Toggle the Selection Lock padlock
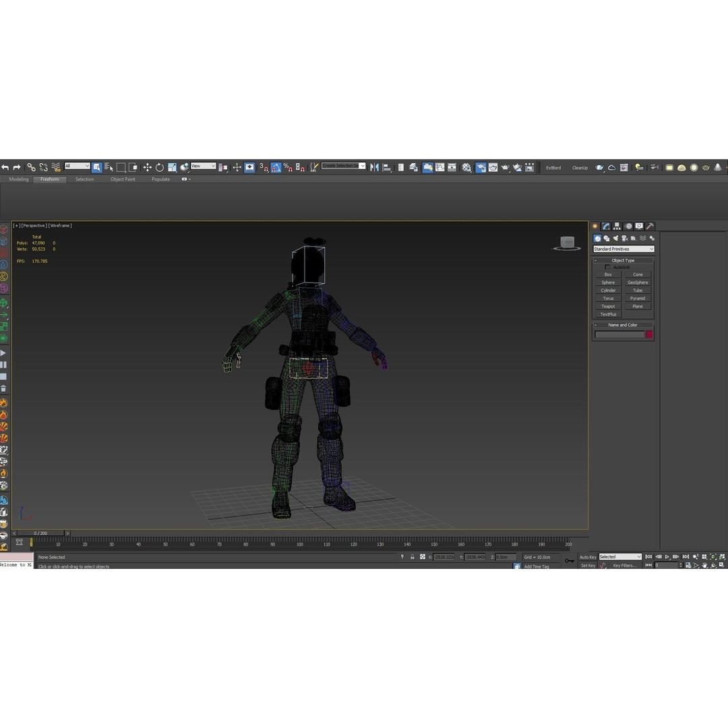Viewport: 728px width, 728px height. click(413, 557)
